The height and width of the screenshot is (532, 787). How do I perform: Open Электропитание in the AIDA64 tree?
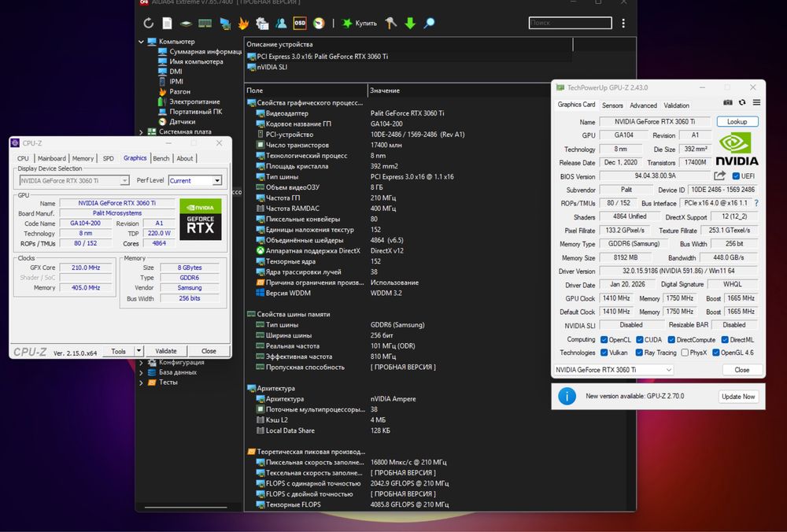point(194,102)
